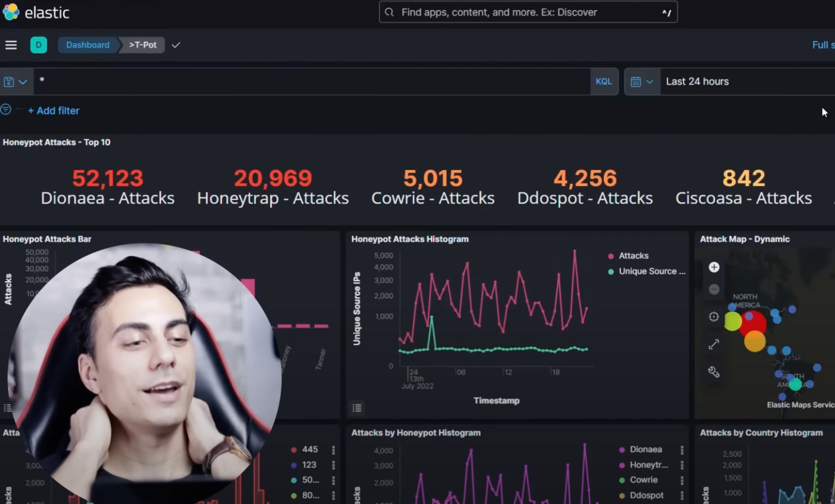835x504 pixels.
Task: Click 20,969 Honeytrap attacks metric
Action: coord(273,187)
